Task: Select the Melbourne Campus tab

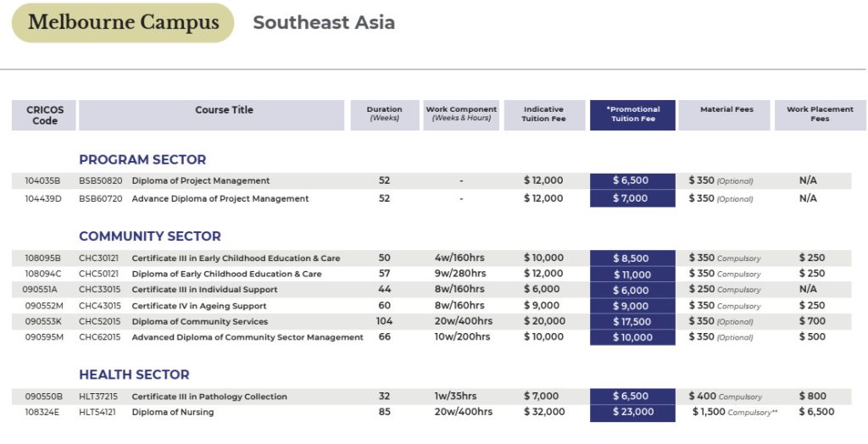Action: [x=123, y=23]
